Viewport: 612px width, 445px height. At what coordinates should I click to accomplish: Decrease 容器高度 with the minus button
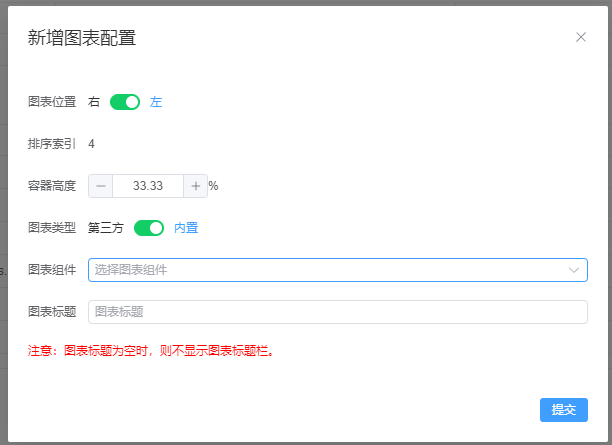(101, 186)
